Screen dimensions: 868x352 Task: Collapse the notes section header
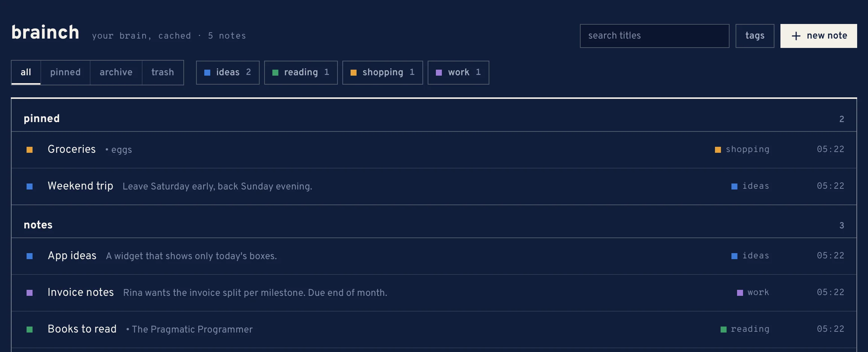click(x=434, y=222)
